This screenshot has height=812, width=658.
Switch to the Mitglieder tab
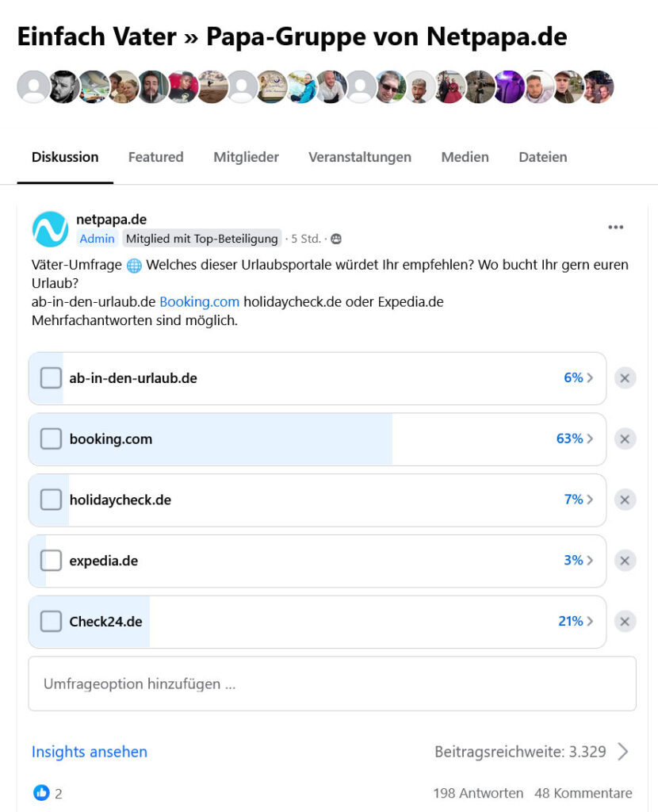click(246, 157)
